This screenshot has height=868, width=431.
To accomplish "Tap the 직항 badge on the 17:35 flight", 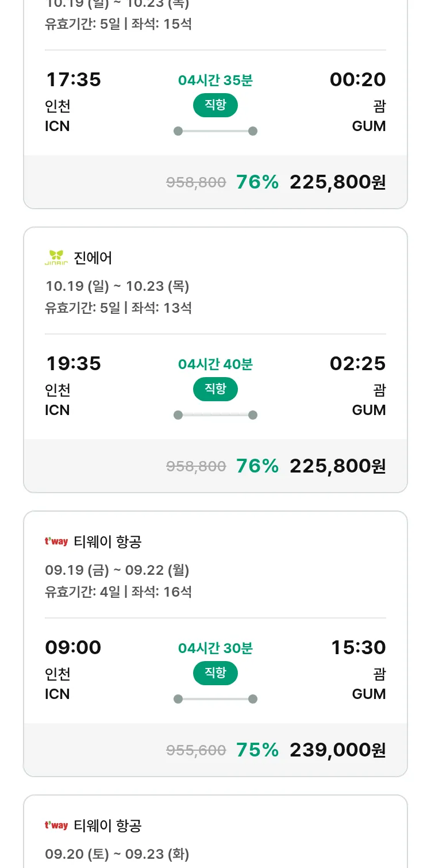I will click(x=215, y=105).
